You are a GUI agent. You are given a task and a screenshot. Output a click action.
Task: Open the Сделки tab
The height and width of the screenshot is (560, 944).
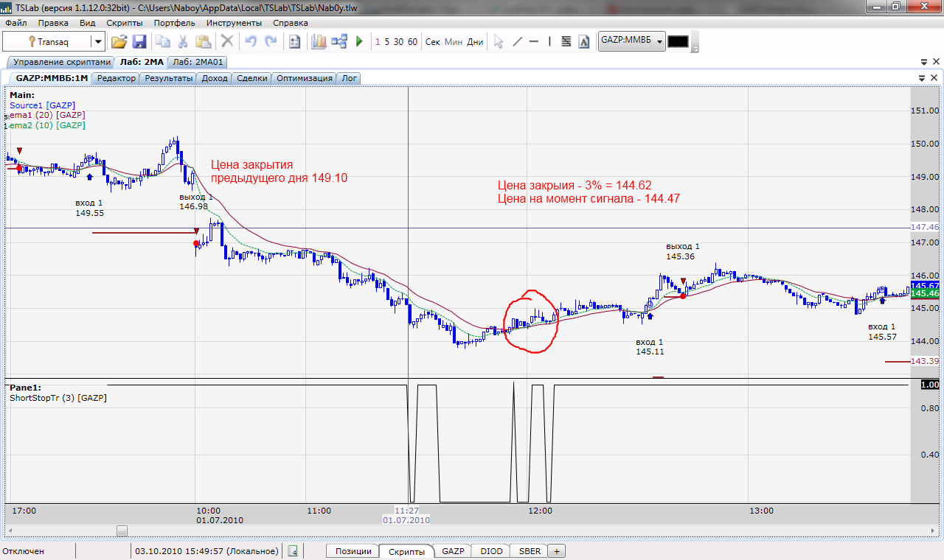252,78
